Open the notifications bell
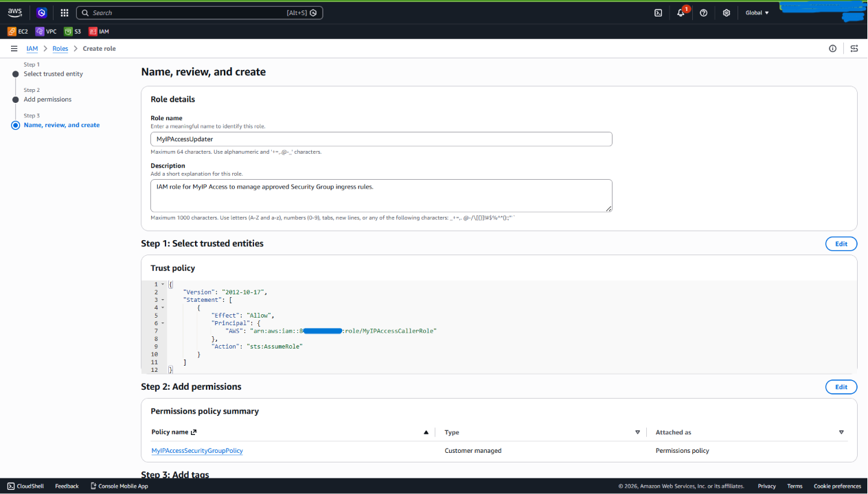The width and height of the screenshot is (868, 494). click(x=681, y=12)
